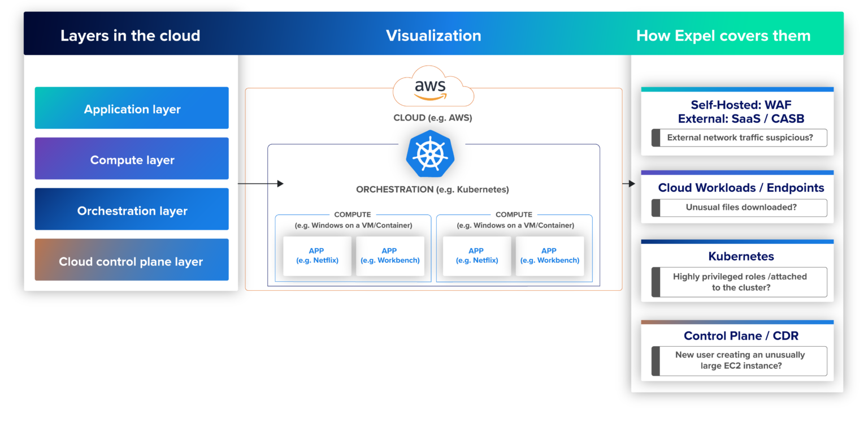Toggle the Compute layer item
The height and width of the screenshot is (439, 868).
tap(132, 159)
